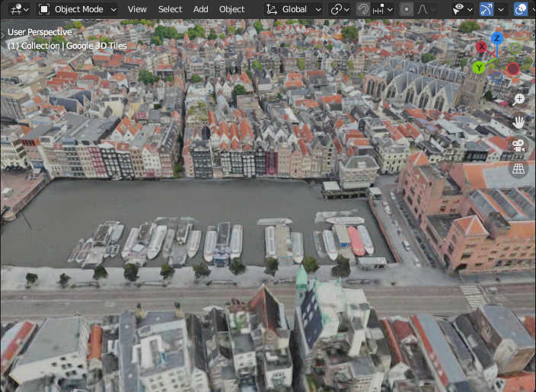
Task: Open the View menu
Action: pyautogui.click(x=137, y=9)
